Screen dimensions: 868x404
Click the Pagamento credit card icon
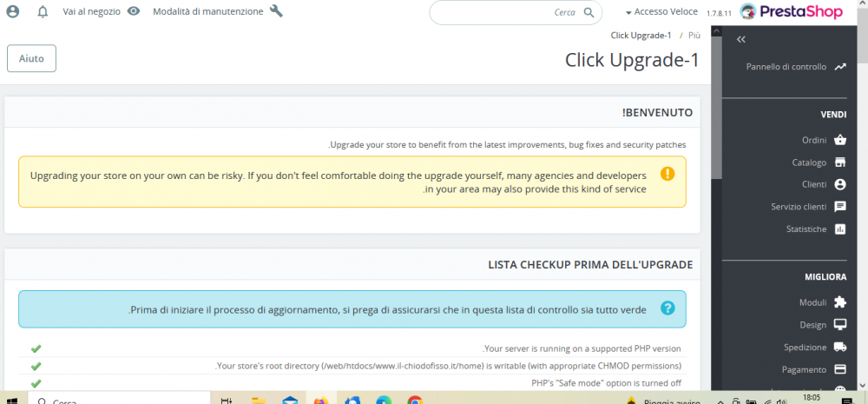pyautogui.click(x=840, y=369)
